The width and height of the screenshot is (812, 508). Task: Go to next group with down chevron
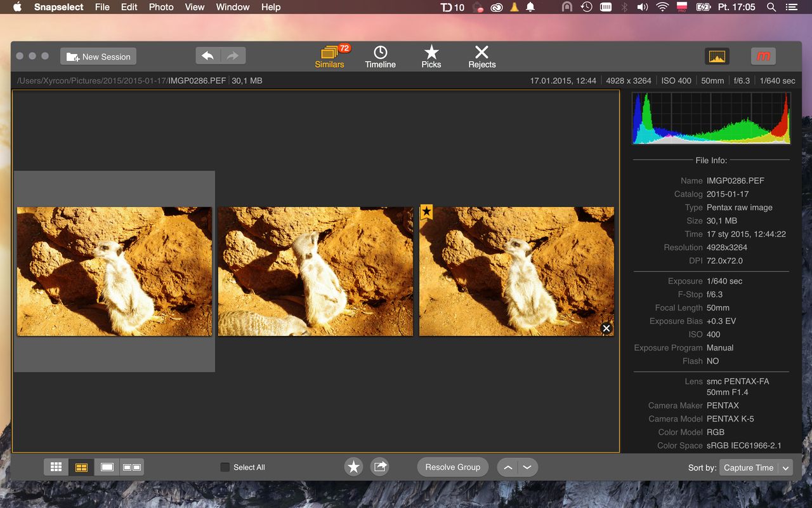click(x=527, y=467)
